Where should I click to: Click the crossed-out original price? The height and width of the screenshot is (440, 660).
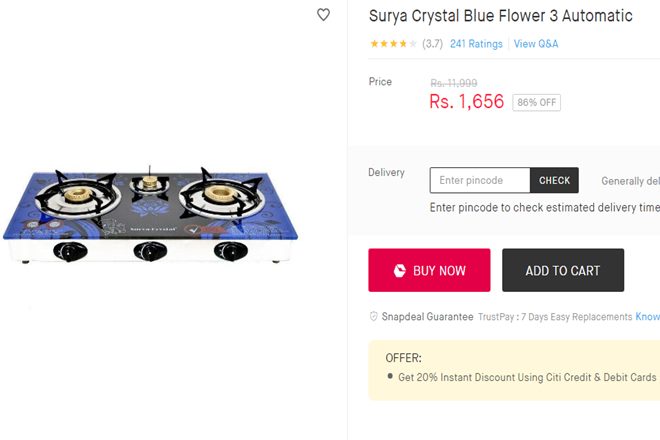(x=453, y=83)
